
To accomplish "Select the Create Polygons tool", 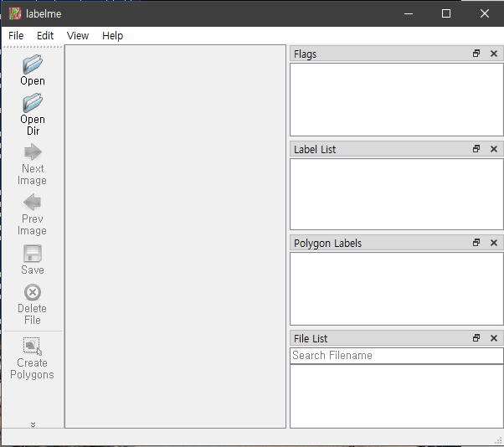I will [33, 347].
